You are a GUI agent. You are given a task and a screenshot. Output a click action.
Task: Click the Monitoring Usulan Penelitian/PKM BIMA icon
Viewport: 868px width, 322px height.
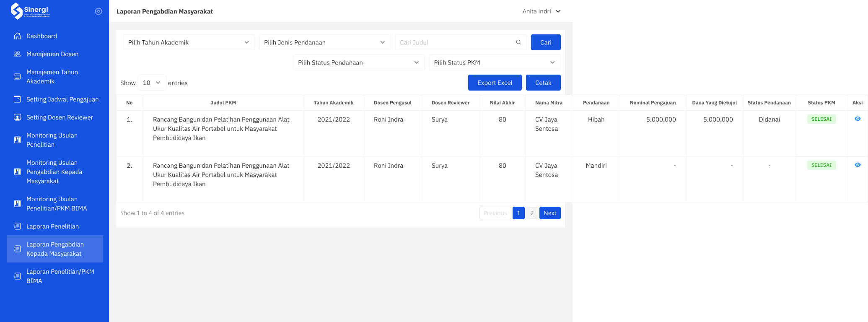coord(17,204)
